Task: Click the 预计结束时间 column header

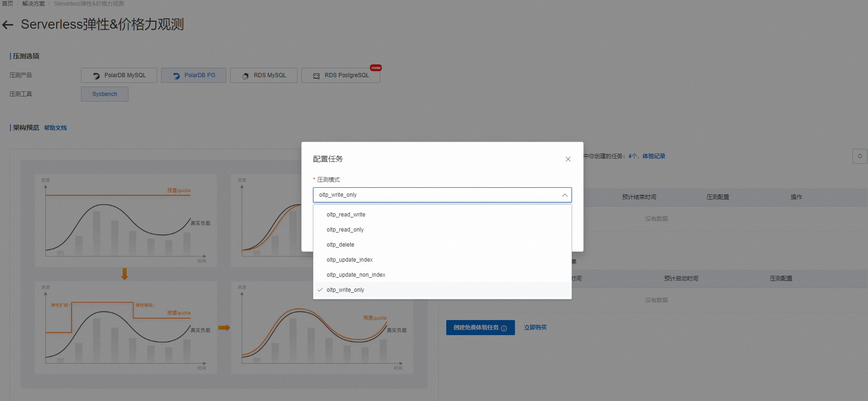Action: pyautogui.click(x=639, y=197)
